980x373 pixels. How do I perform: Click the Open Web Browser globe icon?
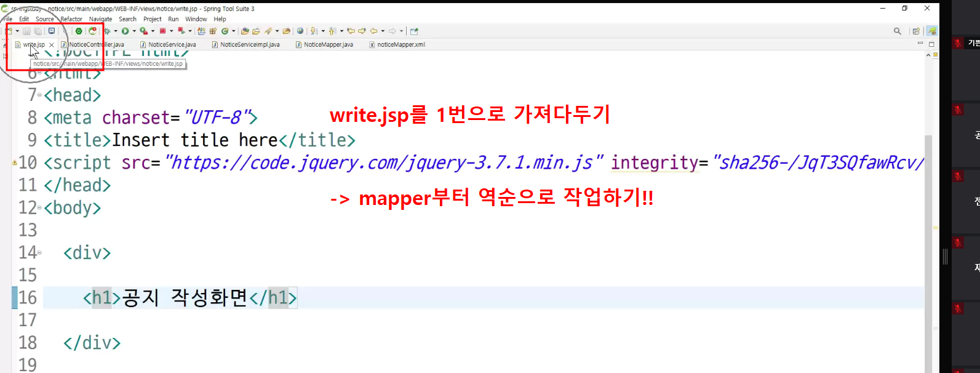coord(300,31)
